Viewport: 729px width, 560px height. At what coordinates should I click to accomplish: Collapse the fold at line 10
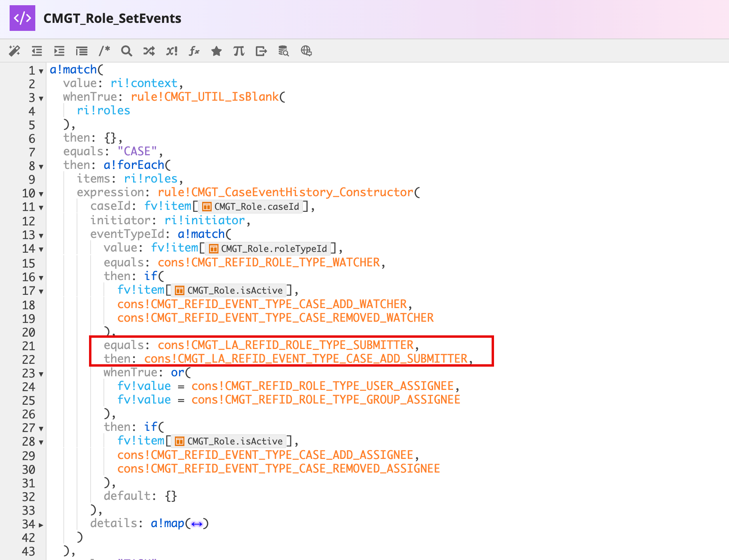pyautogui.click(x=41, y=194)
